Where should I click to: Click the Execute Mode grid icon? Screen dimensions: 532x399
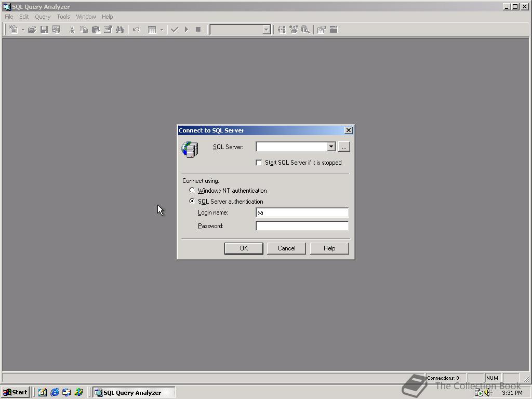(152, 30)
